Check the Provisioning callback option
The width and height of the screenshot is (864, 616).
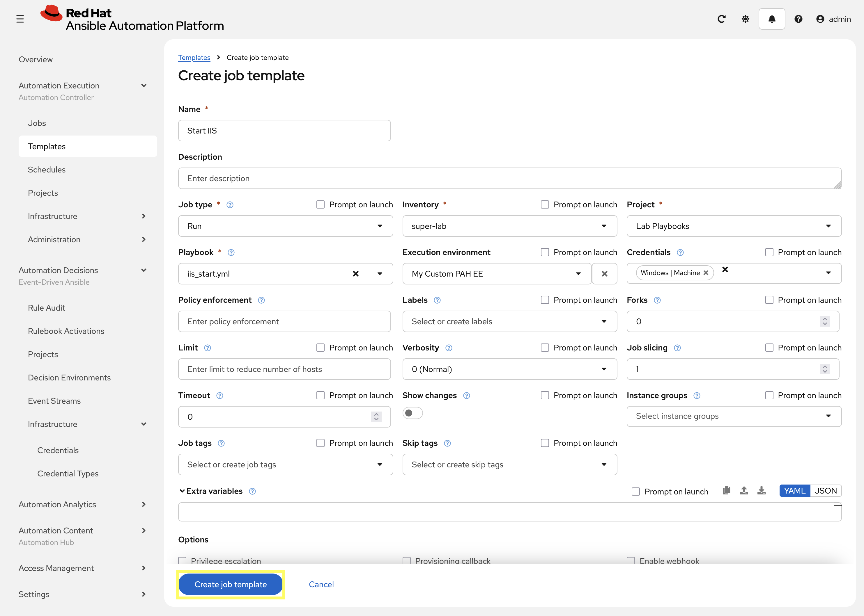(407, 561)
